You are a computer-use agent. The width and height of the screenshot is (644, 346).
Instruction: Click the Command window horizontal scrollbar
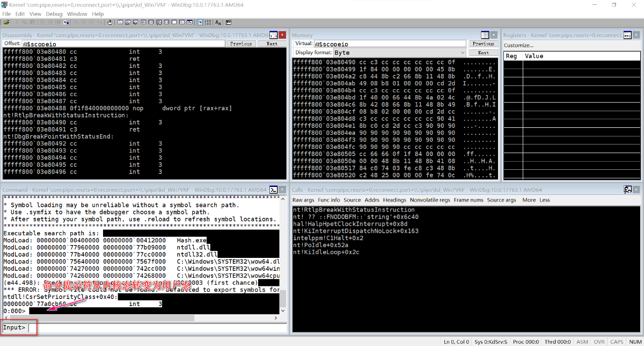coord(141,318)
